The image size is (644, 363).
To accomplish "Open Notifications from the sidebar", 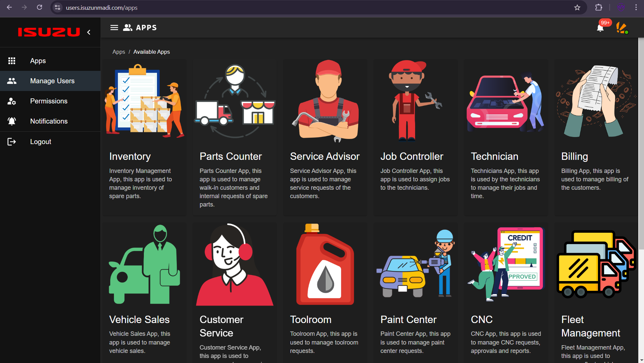I will tap(49, 121).
